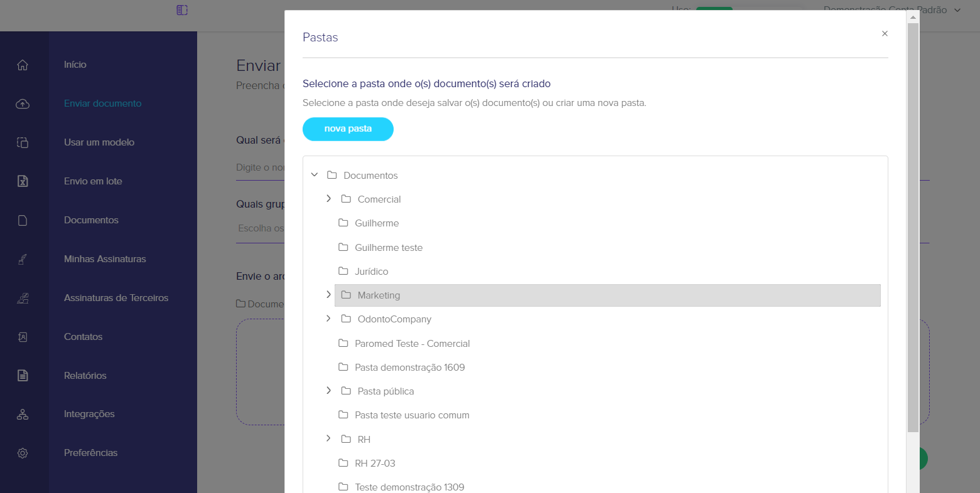Expand the Comercial folder
Image resolution: width=980 pixels, height=493 pixels.
[328, 198]
